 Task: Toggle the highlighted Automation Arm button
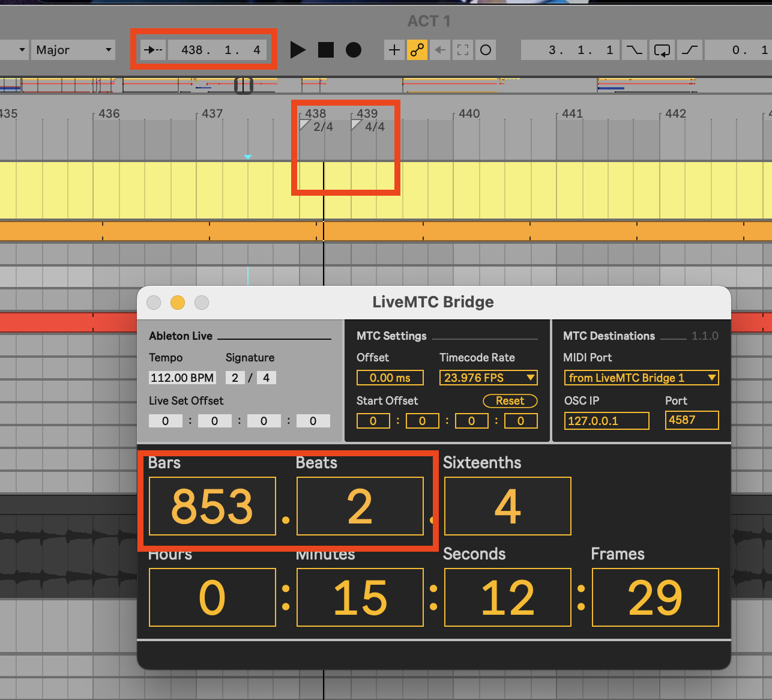coord(417,50)
